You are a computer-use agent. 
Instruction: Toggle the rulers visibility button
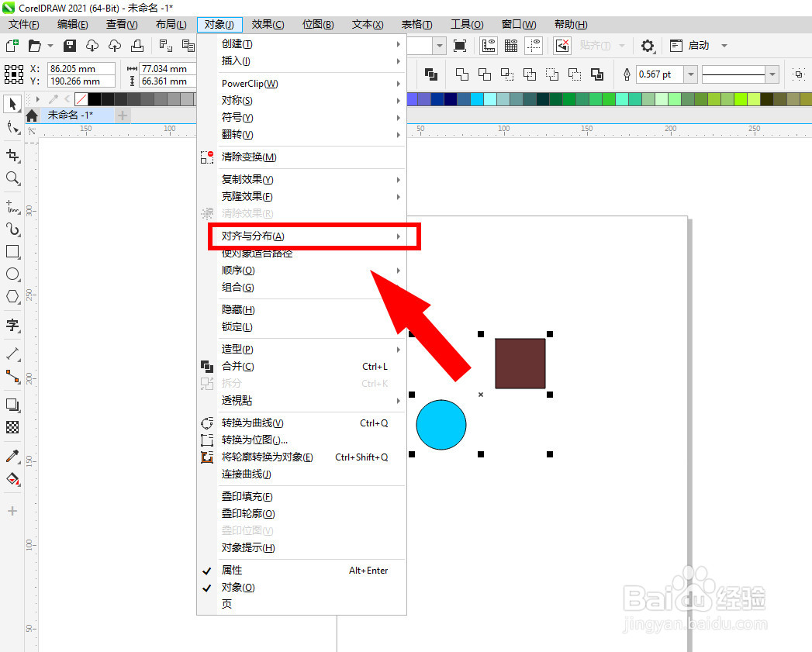coord(488,47)
